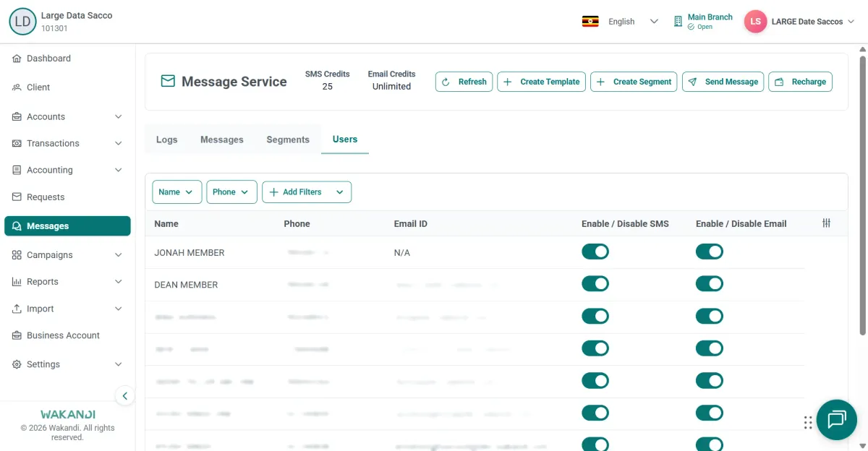Switch to the Logs tab
Viewport: 868px width, 451px height.
(166, 139)
